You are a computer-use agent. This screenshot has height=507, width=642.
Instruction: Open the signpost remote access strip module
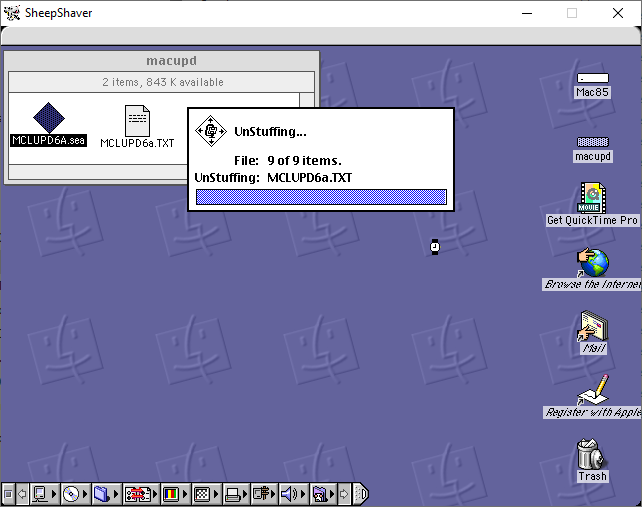coord(264,494)
